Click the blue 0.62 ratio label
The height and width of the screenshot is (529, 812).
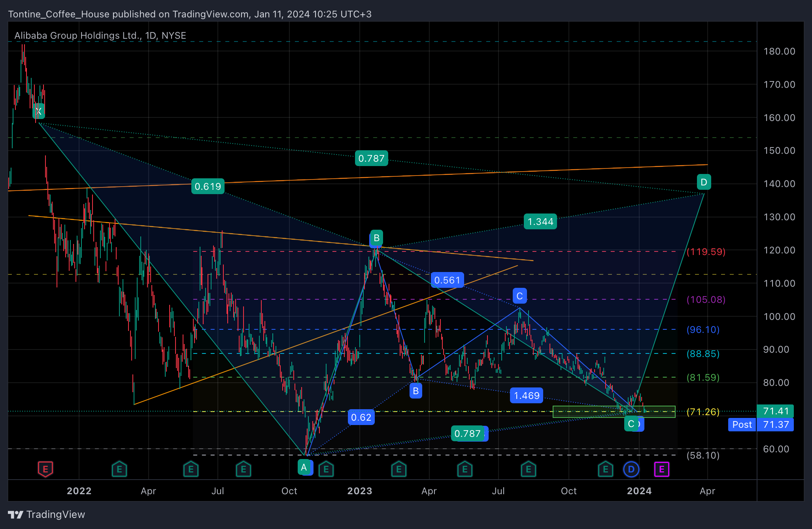[361, 417]
